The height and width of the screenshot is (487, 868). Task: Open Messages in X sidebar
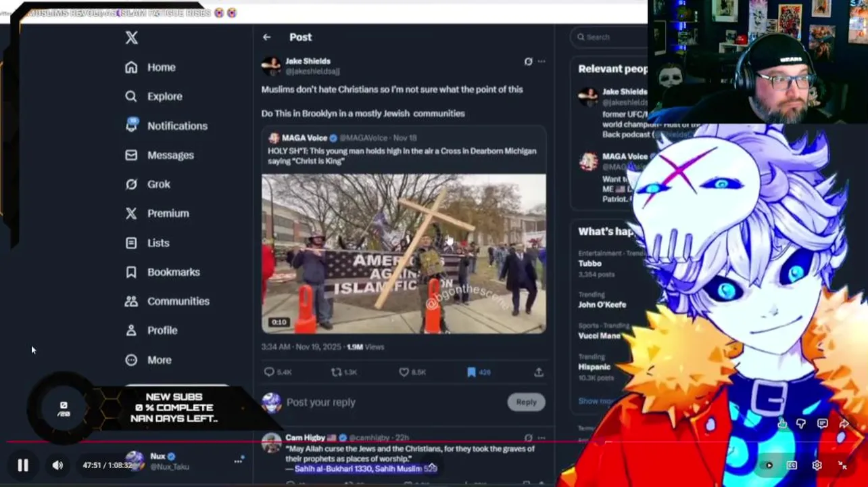click(160, 155)
